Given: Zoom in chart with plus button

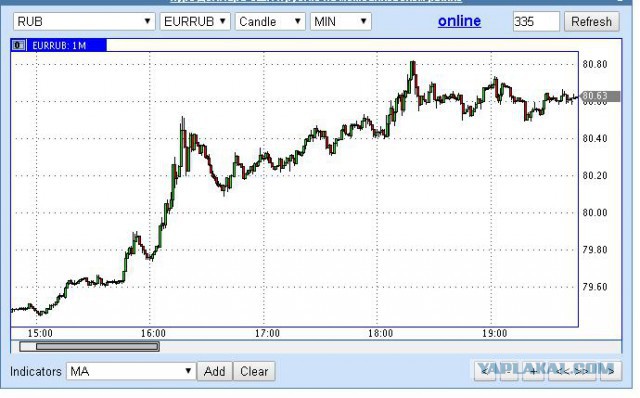Looking at the screenshot, I should click(x=533, y=371).
